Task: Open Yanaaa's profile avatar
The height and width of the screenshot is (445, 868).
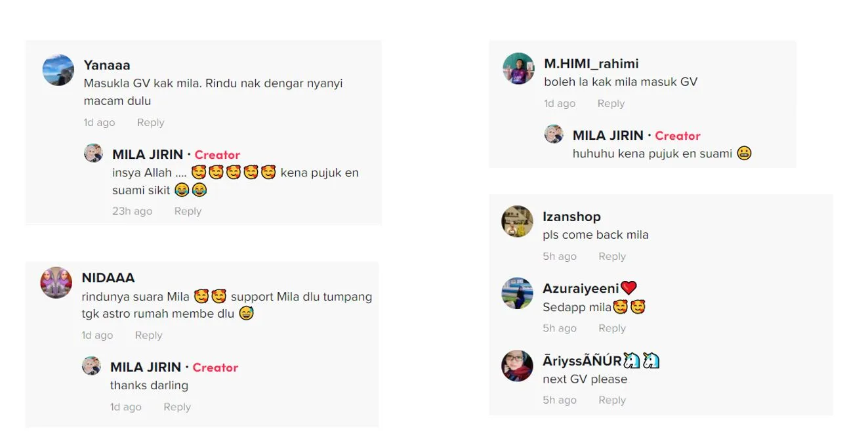Action: point(58,70)
